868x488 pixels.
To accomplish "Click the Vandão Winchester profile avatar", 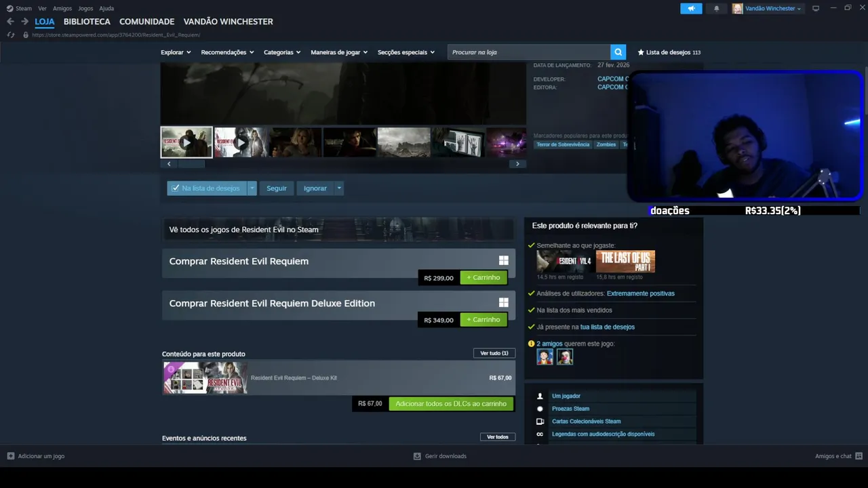I will coord(737,8).
